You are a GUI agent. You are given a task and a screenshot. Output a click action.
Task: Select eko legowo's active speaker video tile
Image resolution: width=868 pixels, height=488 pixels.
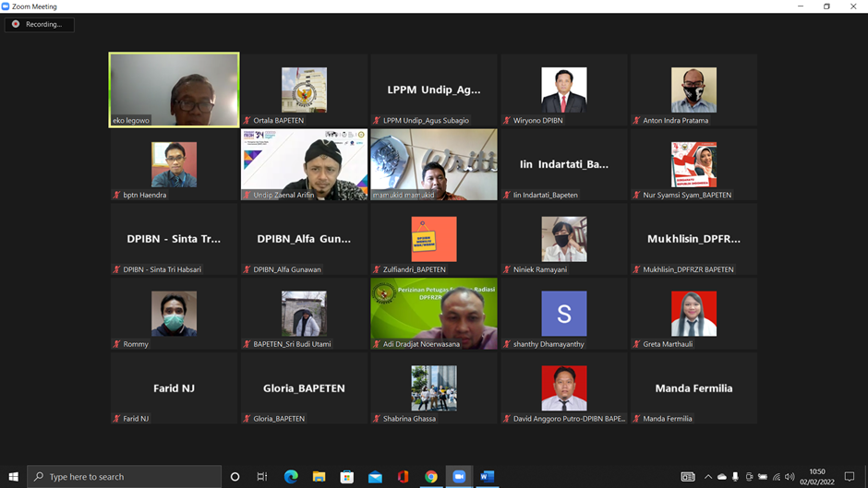174,89
